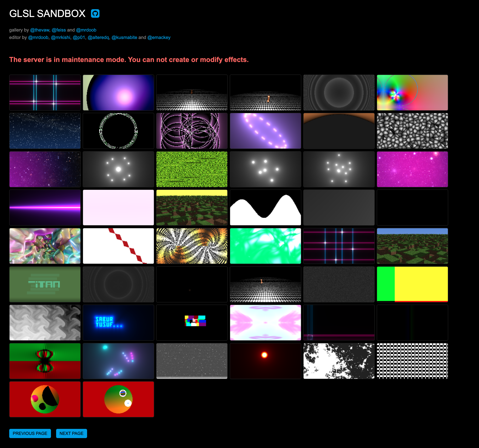
Task: Open the black and white checkerboard thumbnail
Action: 412,361
